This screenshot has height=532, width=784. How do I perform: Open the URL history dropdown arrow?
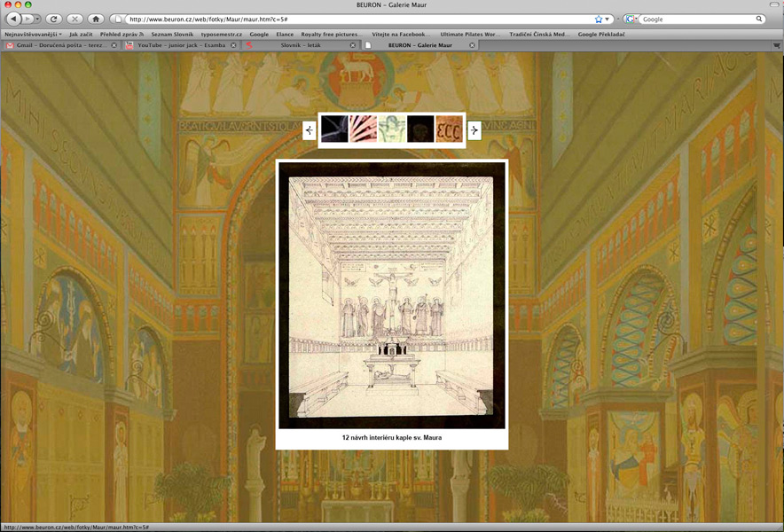pos(607,19)
